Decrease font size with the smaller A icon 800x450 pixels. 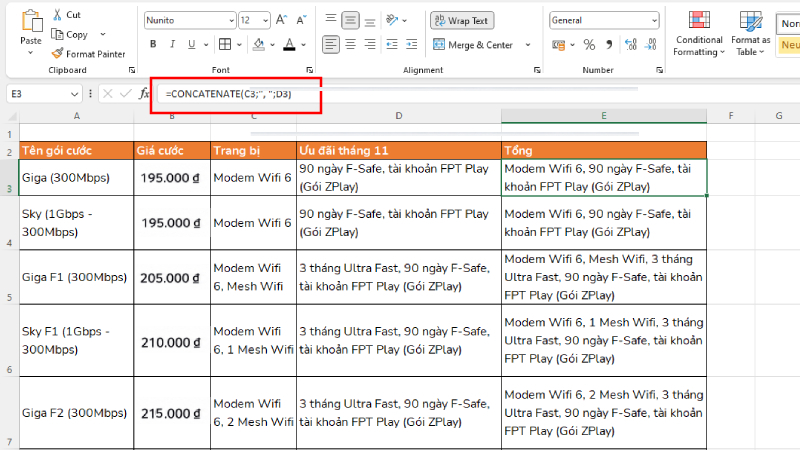coord(301,20)
